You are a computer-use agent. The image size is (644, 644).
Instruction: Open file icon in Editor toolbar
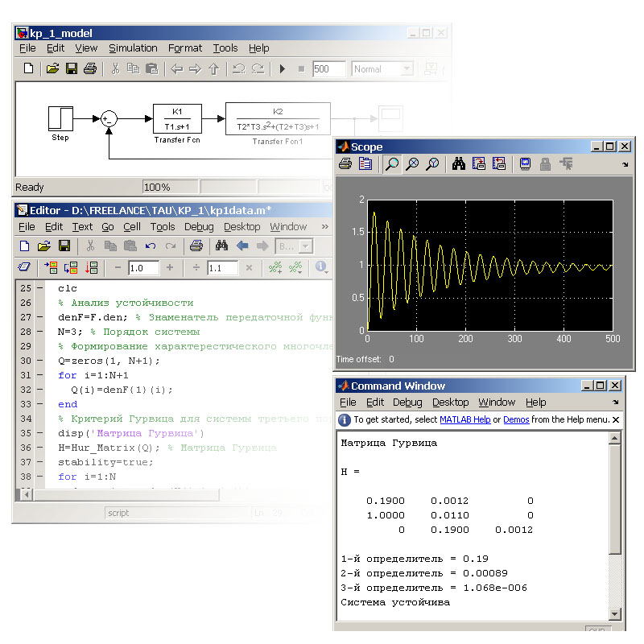tap(44, 246)
